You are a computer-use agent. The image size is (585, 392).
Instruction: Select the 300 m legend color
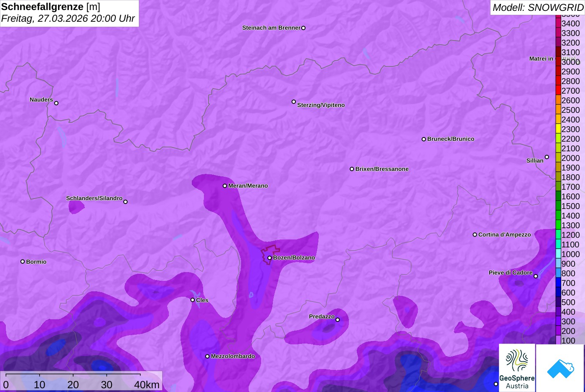(558, 321)
